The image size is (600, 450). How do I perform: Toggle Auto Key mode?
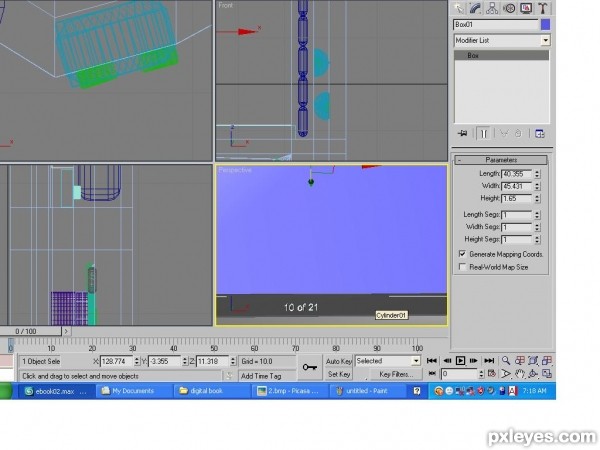339,361
